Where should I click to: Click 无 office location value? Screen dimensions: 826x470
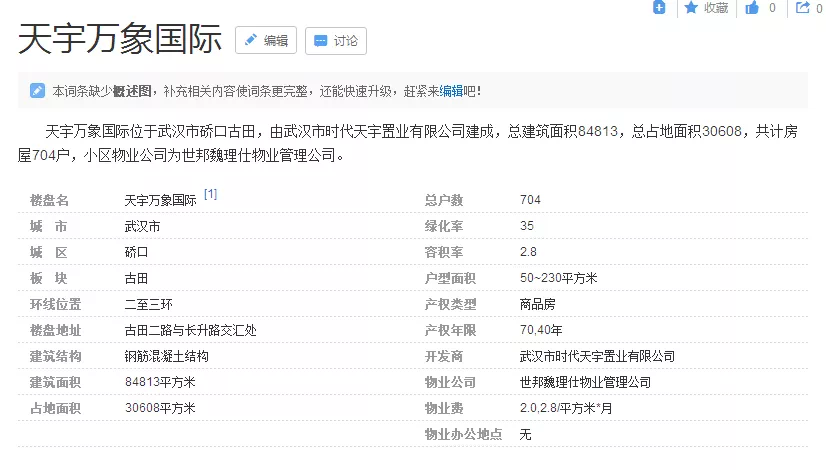[x=525, y=434]
